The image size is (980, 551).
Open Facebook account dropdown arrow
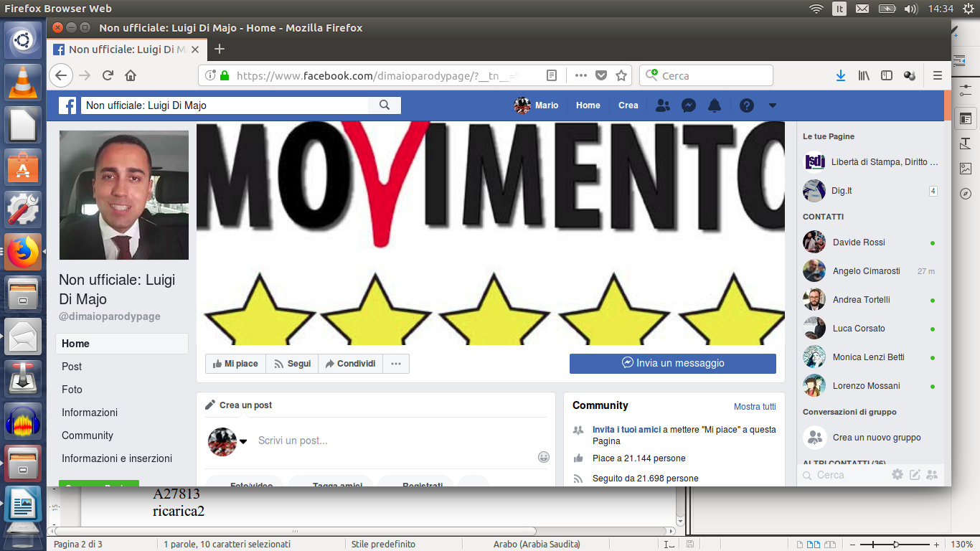click(773, 105)
